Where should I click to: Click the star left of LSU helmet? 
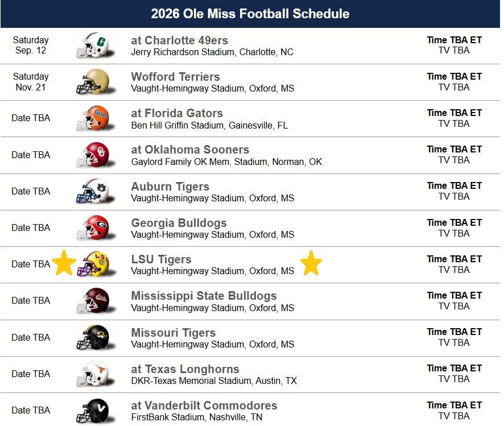[64, 264]
